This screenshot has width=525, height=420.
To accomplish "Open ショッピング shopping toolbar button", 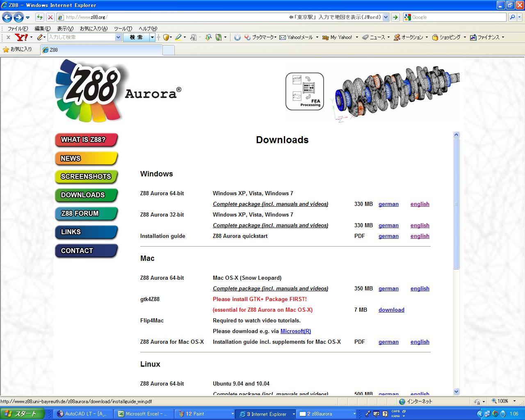I will (x=446, y=37).
